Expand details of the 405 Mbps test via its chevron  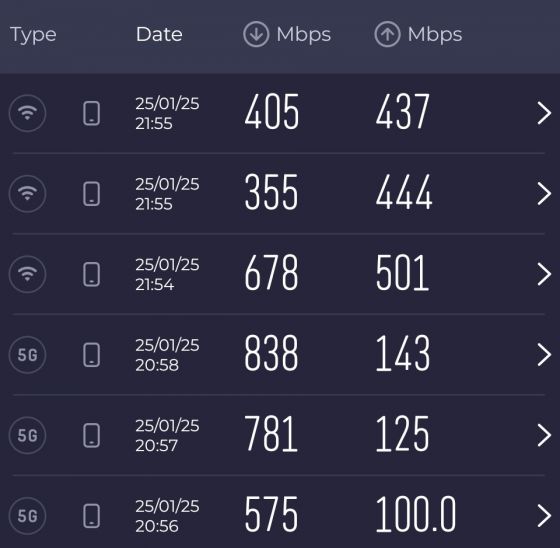coord(544,113)
